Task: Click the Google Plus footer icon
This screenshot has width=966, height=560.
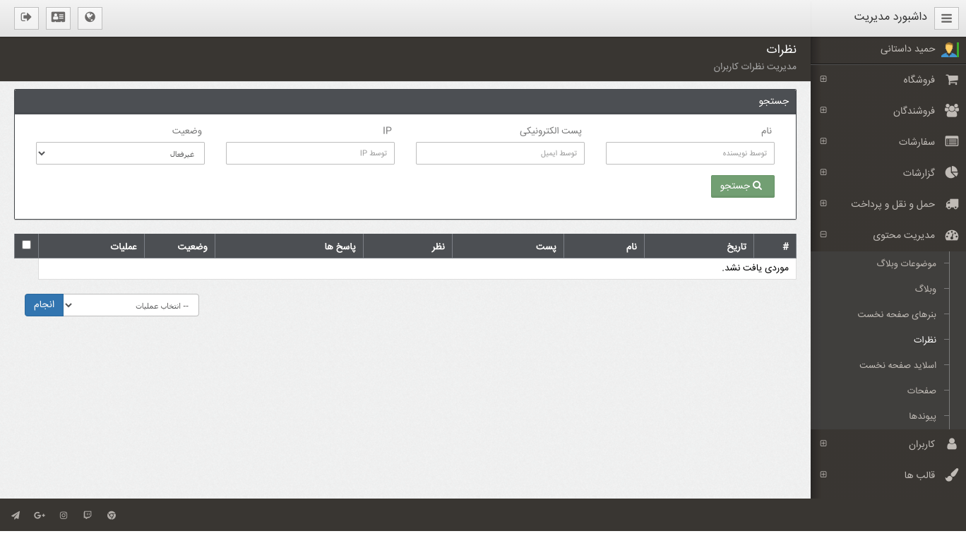Action: (x=40, y=516)
